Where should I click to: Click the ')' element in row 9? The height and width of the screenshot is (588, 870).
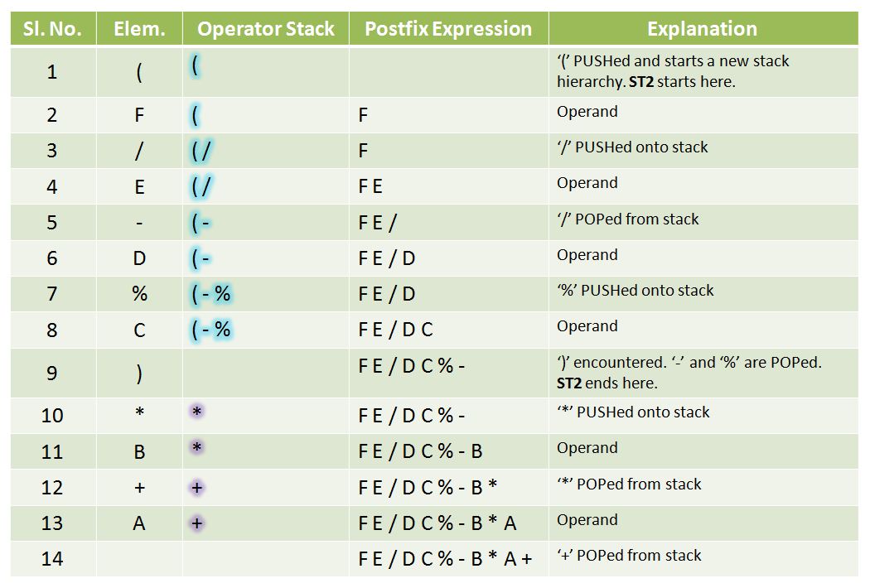(x=139, y=374)
